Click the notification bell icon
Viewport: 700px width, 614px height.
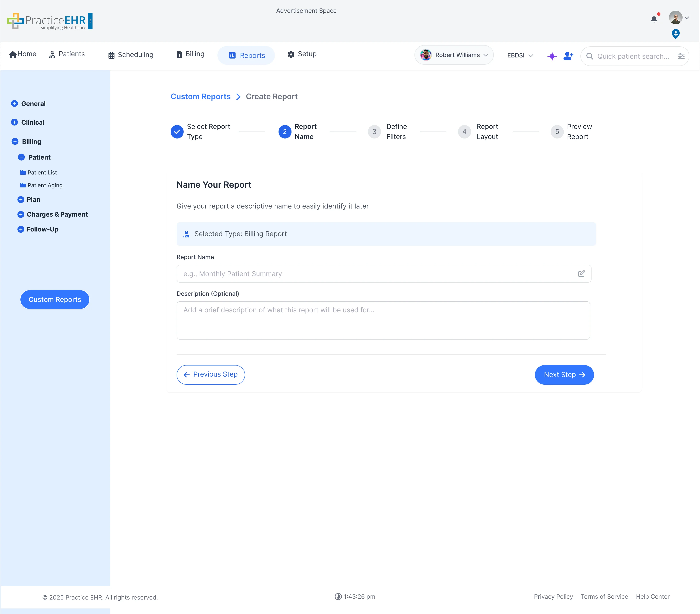654,19
